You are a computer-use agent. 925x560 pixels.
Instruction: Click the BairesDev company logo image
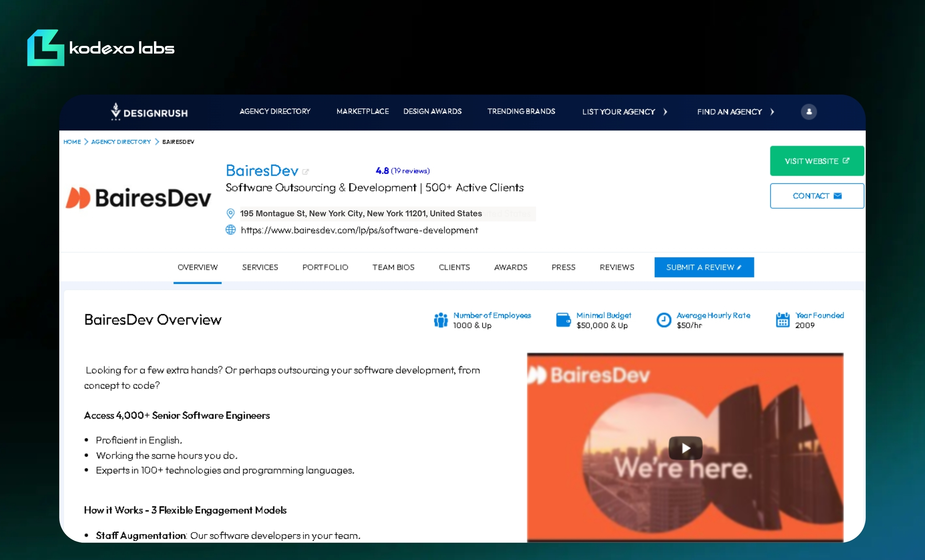tap(138, 197)
